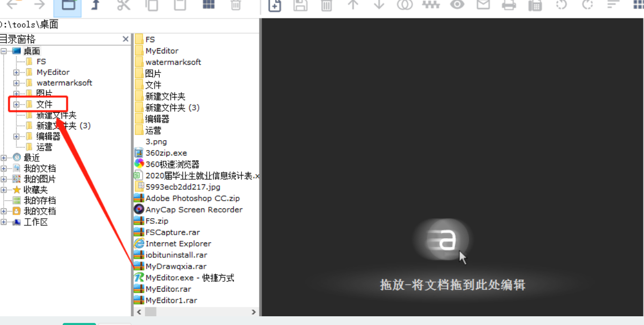Expand the watermarksoft tree node

16,83
